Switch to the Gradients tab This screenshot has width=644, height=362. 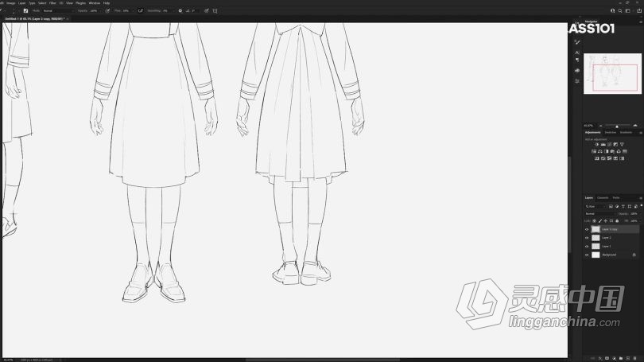[626, 132]
